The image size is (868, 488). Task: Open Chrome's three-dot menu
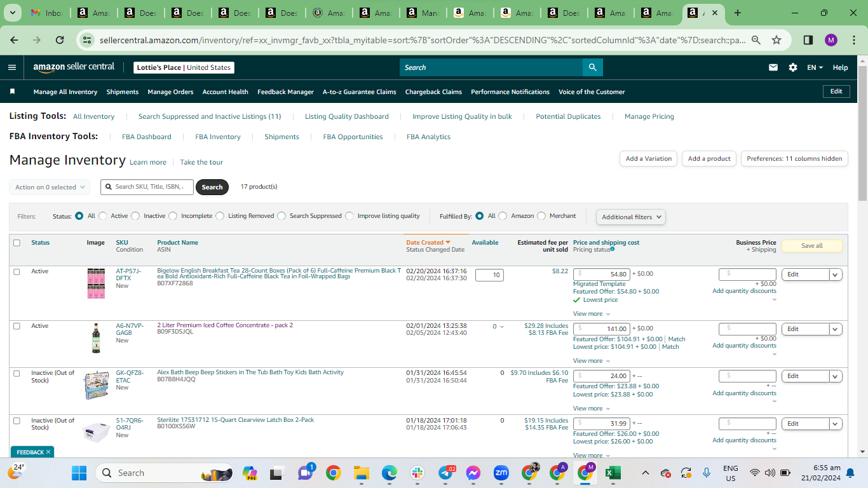pyautogui.click(x=853, y=40)
